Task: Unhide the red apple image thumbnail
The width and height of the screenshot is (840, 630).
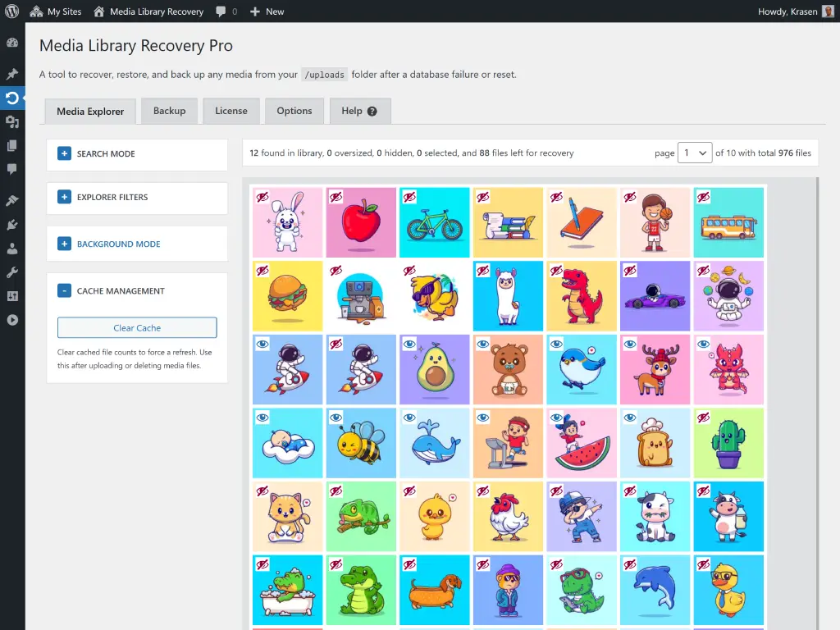Action: pos(336,197)
